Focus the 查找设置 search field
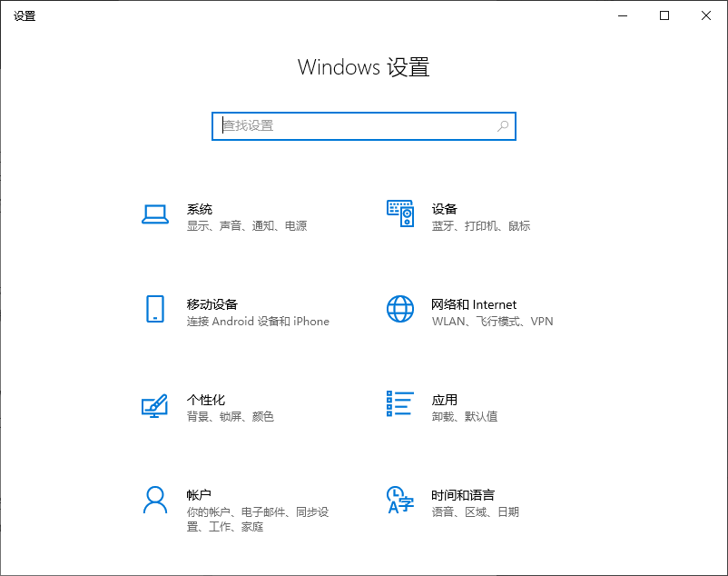 coord(354,126)
